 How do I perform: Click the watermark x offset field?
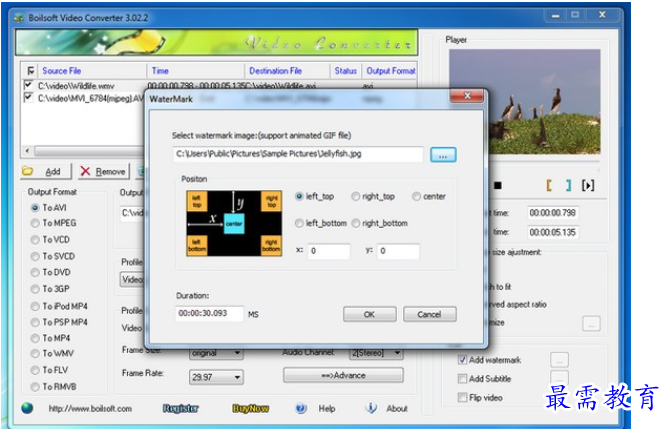click(329, 251)
